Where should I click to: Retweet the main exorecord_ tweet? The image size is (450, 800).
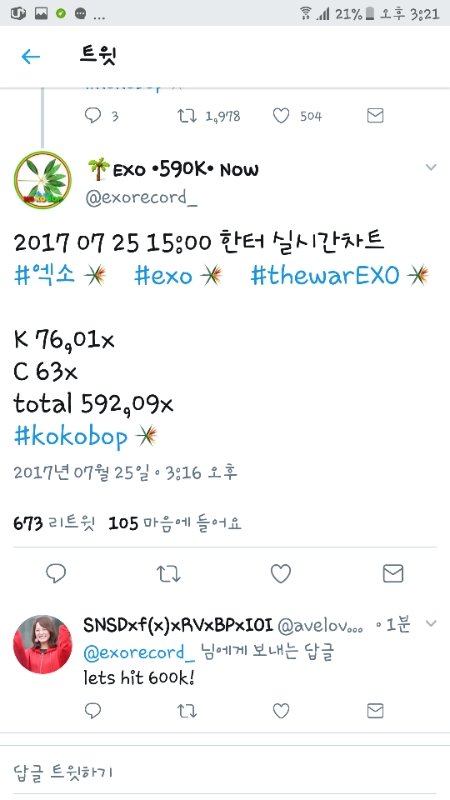[x=168, y=574]
